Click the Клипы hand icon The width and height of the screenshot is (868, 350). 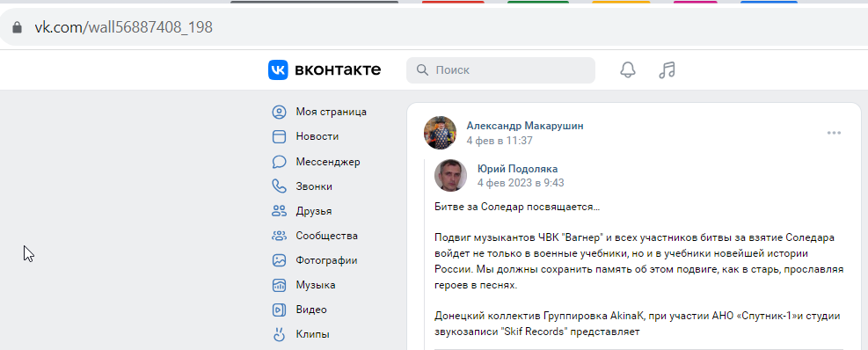click(x=279, y=334)
